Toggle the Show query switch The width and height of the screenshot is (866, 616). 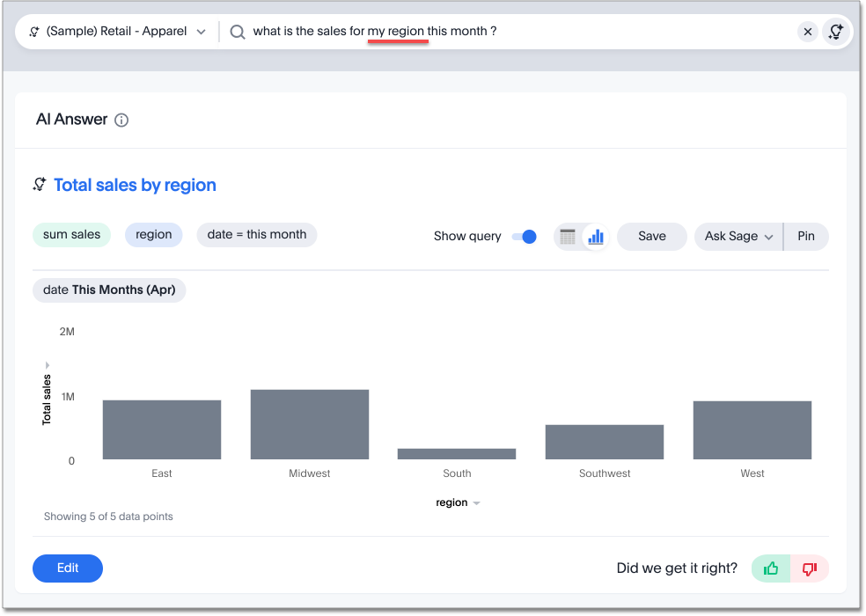tap(525, 237)
